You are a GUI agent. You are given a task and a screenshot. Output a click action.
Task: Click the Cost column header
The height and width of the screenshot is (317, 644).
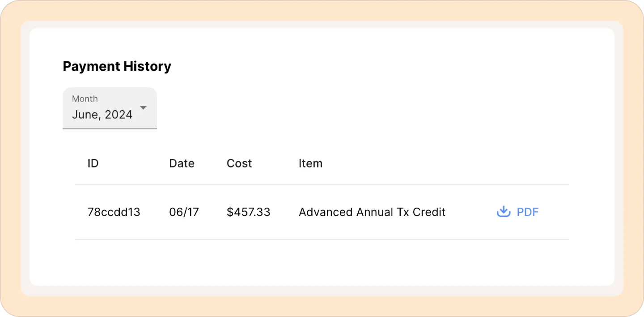pos(239,163)
